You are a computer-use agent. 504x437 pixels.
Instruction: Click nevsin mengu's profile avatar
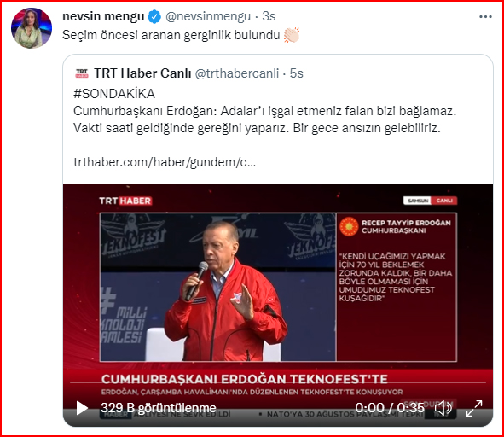[x=32, y=28]
